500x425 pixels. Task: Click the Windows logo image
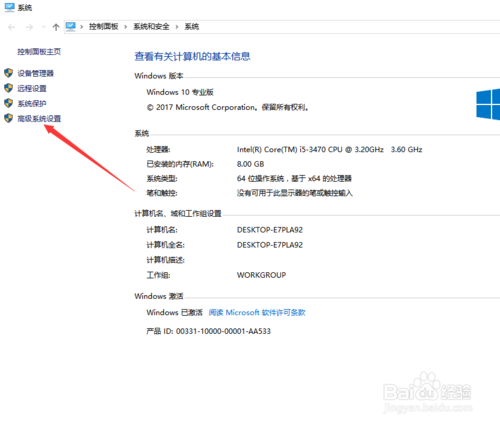tap(488, 104)
